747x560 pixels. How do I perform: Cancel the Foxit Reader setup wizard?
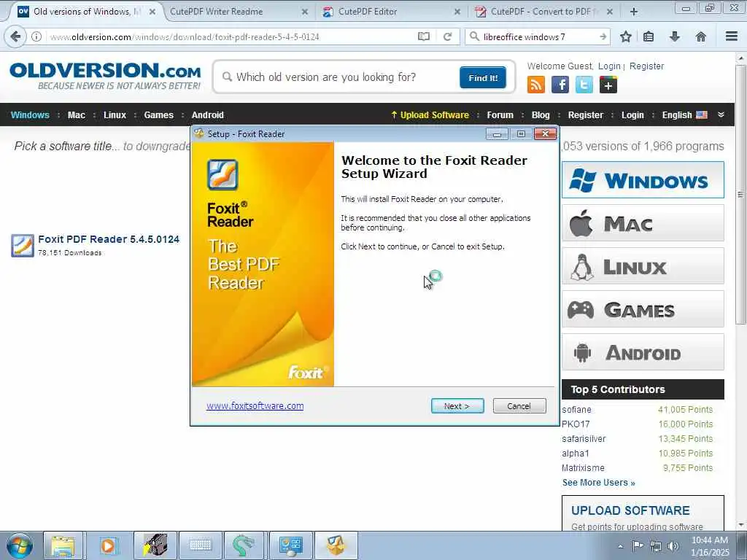pyautogui.click(x=519, y=405)
